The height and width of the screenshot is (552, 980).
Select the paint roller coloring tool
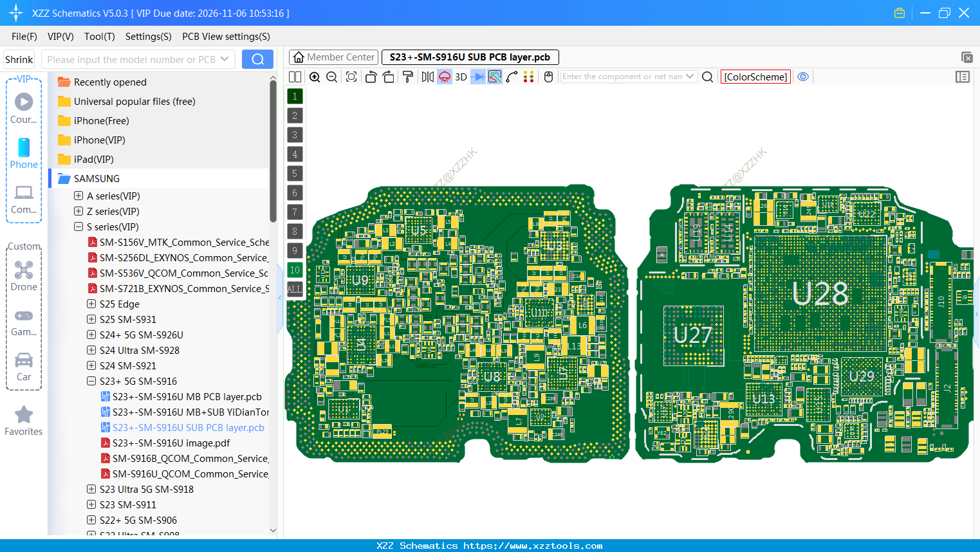[x=409, y=77]
